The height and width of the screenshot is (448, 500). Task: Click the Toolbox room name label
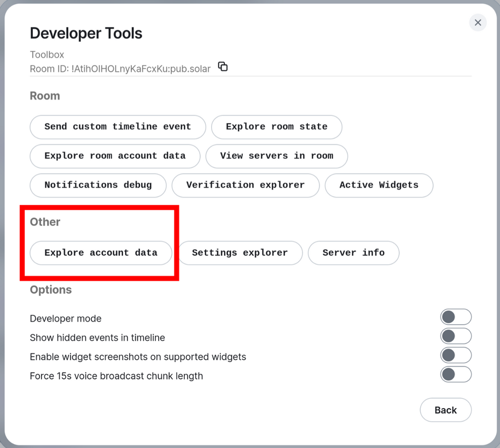pyautogui.click(x=47, y=55)
